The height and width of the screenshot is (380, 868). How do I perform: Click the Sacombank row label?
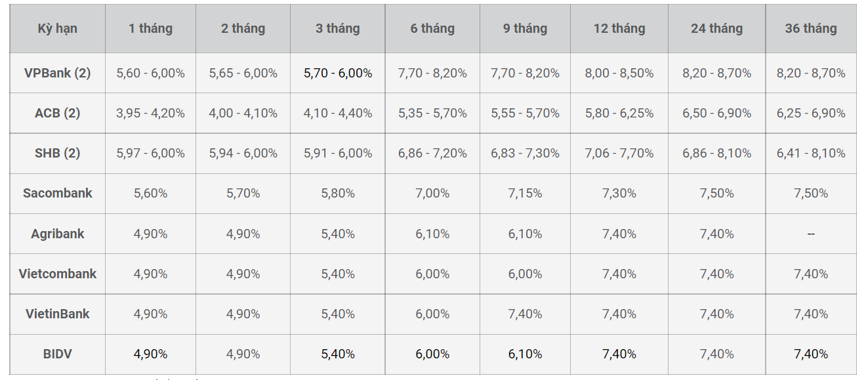57,194
